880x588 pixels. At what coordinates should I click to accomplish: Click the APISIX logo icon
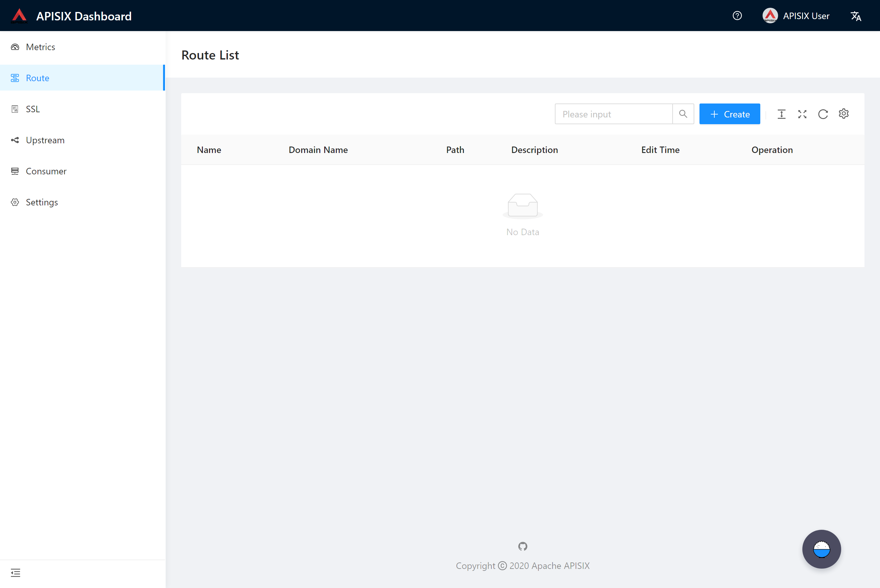pyautogui.click(x=19, y=16)
